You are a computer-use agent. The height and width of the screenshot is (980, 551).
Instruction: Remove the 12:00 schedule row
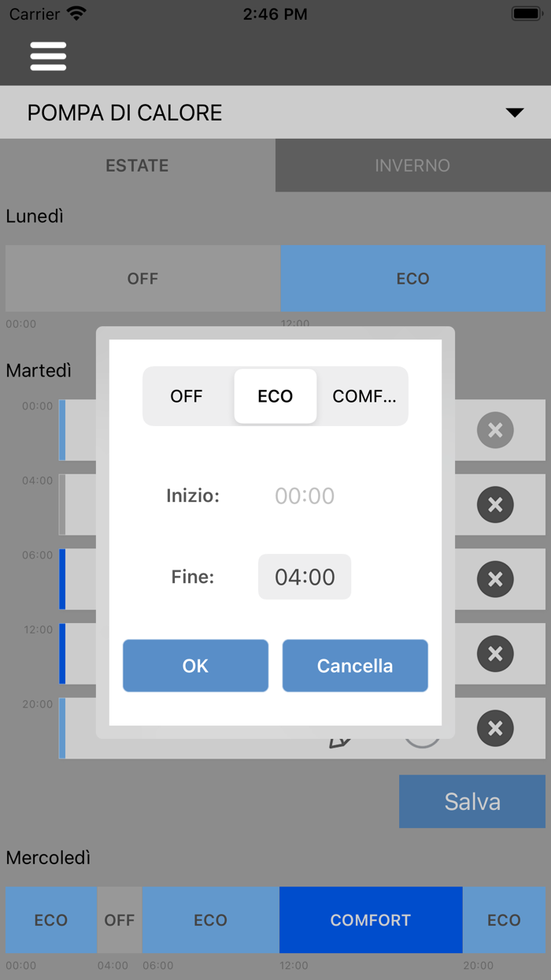(x=495, y=654)
